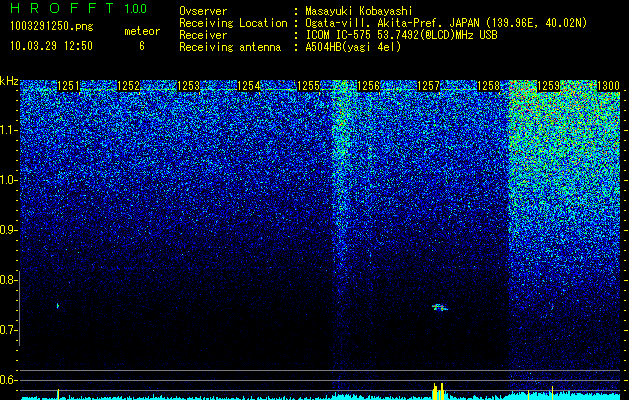This screenshot has width=629, height=400.
Task: Click the HROFFT 1.0.0 title text
Action: (x=78, y=8)
